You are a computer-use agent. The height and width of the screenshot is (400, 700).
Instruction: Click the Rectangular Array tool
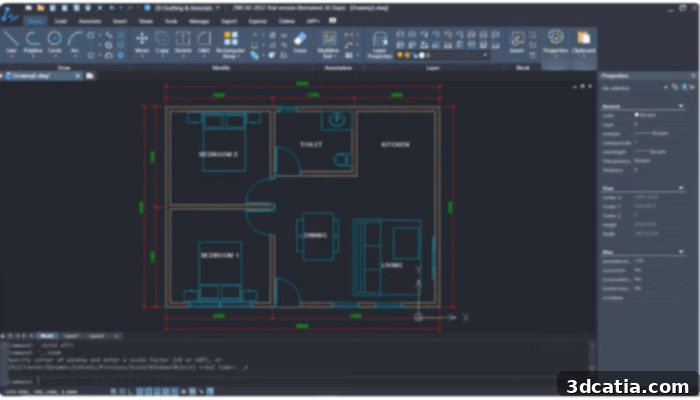[230, 44]
